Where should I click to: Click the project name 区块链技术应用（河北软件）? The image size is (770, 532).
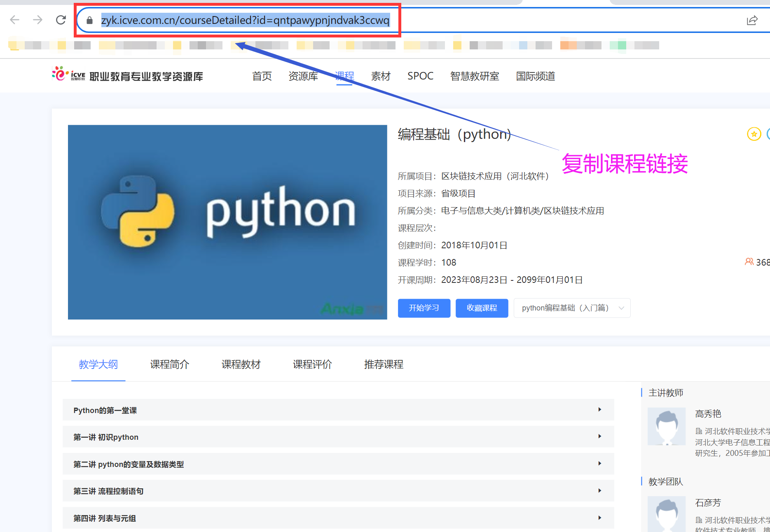coord(497,176)
